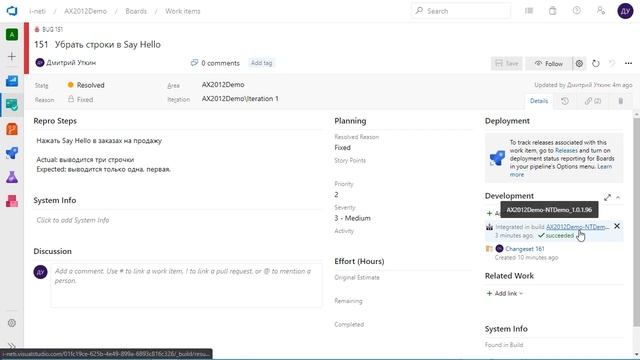Image resolution: width=640 pixels, height=360 pixels.
Task: Edit the Priority value 2
Action: coord(403,194)
